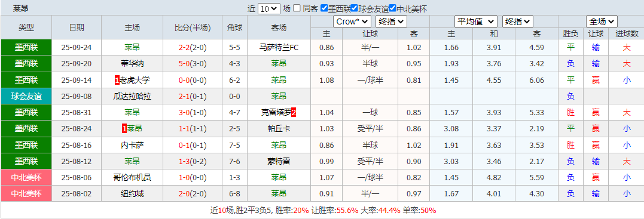644x219 pixels.
Task: Open the 克雷塔罗 team link
Action: (276, 112)
